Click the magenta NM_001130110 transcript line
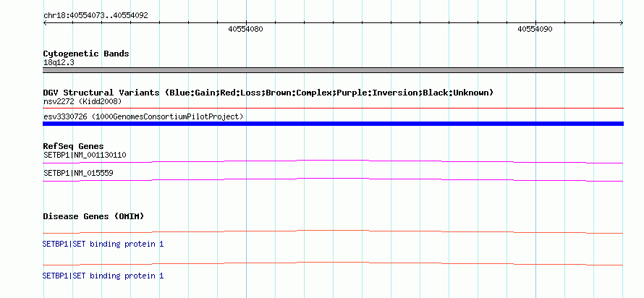Screen dimensions: 644x298 [x=333, y=162]
